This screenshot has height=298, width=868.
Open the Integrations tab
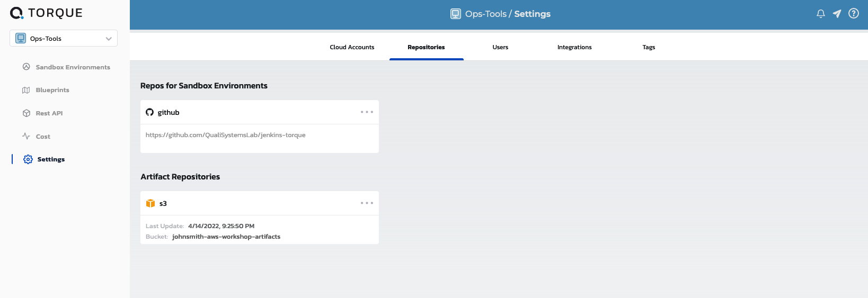tap(574, 47)
